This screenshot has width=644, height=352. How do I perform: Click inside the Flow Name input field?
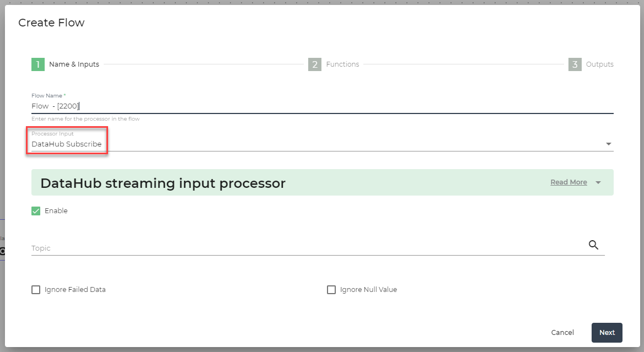click(221, 106)
